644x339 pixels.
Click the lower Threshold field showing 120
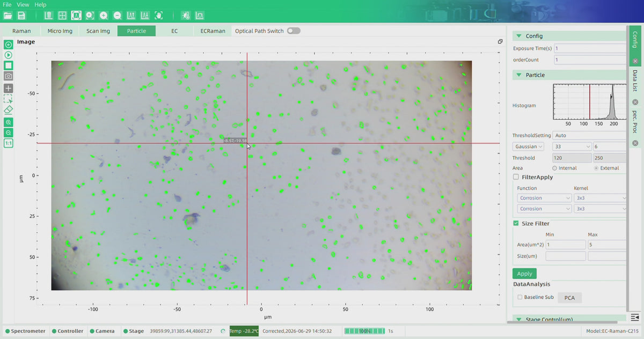572,158
